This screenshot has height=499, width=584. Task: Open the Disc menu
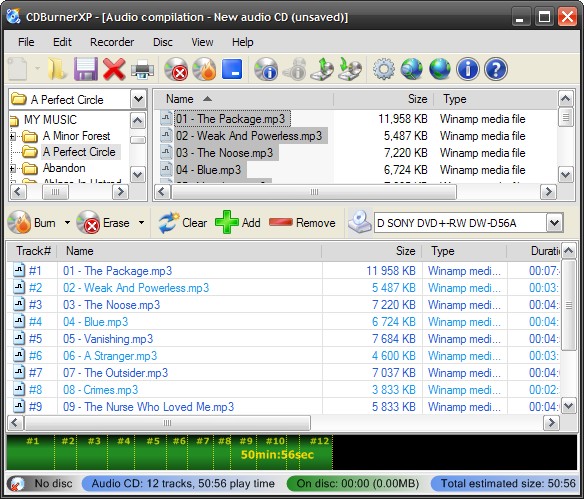coord(163,42)
